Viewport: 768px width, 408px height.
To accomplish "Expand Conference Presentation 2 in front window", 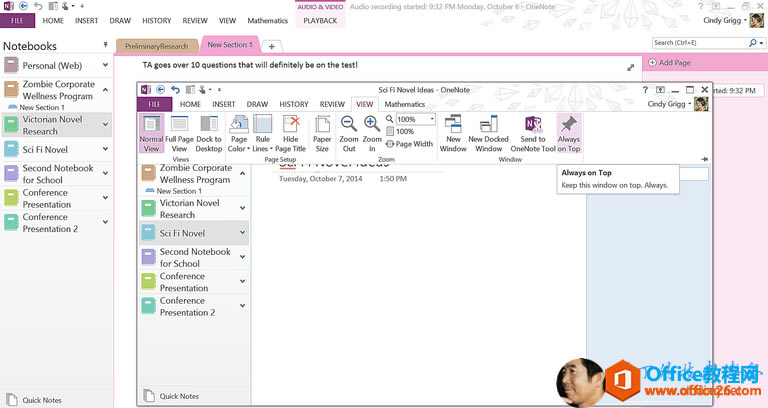I will (x=242, y=305).
